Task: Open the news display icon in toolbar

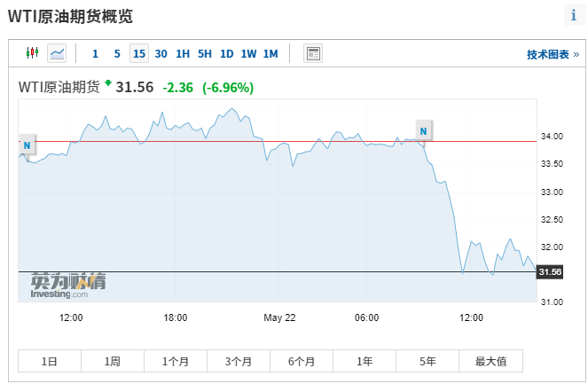Action: (x=313, y=53)
